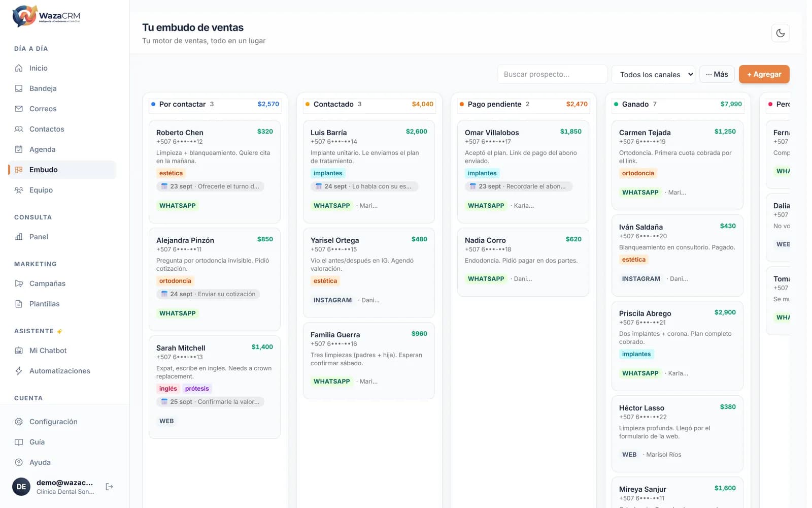Click the Panel chart icon

coord(19,237)
